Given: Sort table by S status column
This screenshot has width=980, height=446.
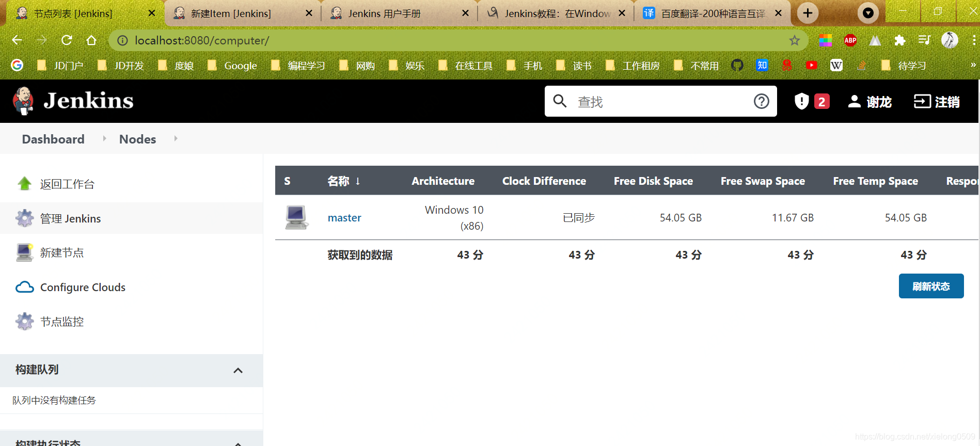Looking at the screenshot, I should [287, 181].
